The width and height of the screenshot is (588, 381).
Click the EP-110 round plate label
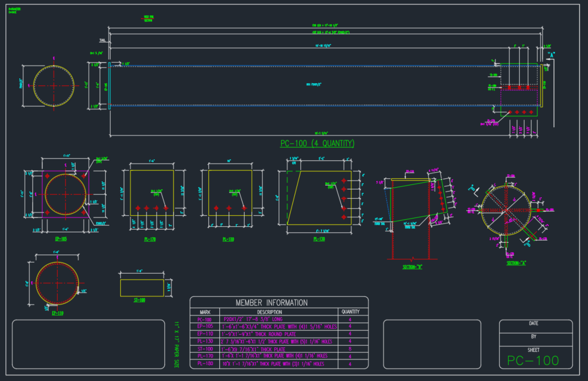tap(57, 313)
